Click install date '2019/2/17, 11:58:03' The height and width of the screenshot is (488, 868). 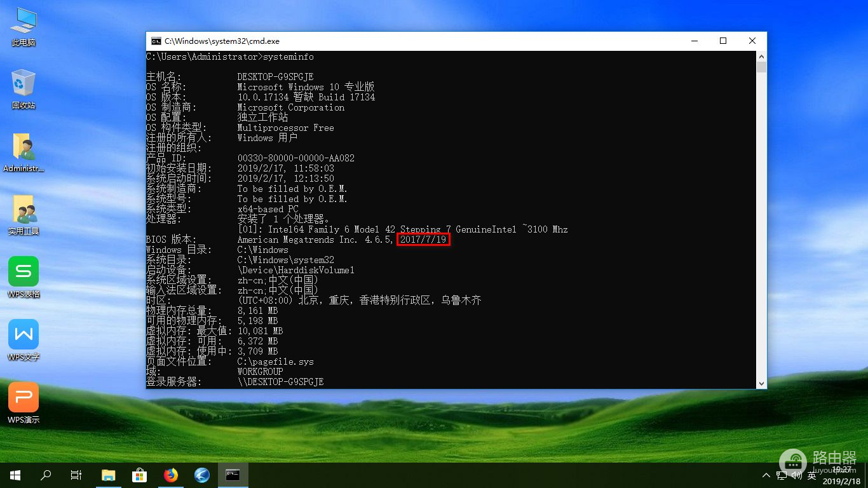285,168
